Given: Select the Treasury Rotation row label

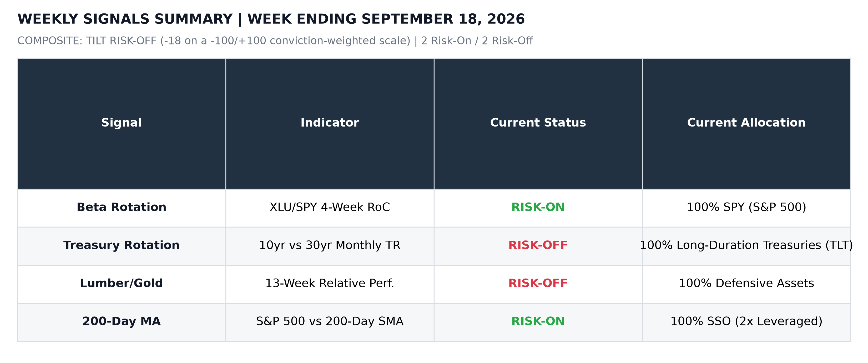Looking at the screenshot, I should point(121,246).
